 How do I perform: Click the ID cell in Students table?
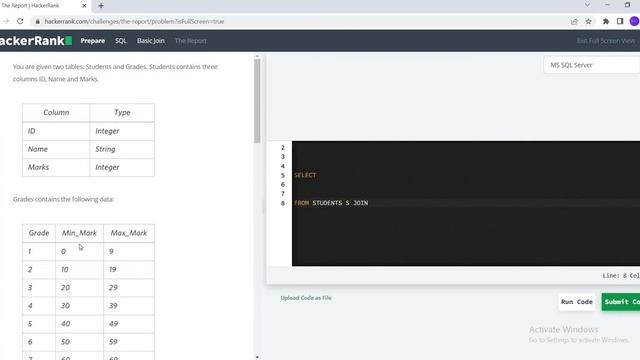click(x=56, y=131)
